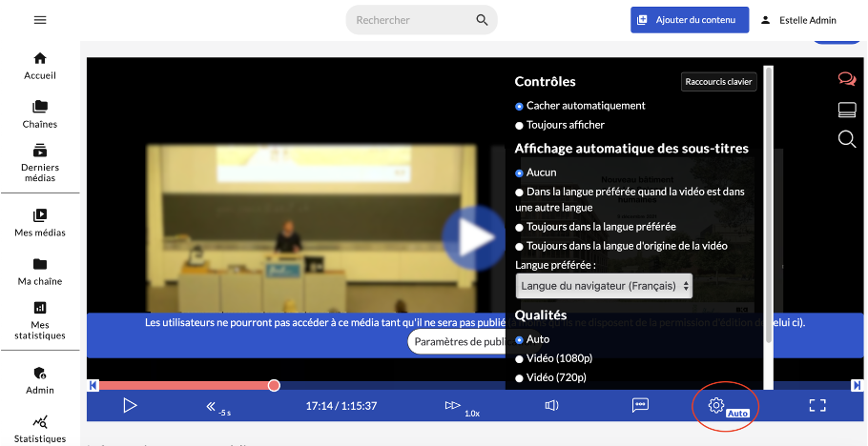Open the comments chat bubbles icon
The width and height of the screenshot is (868, 446).
(x=846, y=79)
